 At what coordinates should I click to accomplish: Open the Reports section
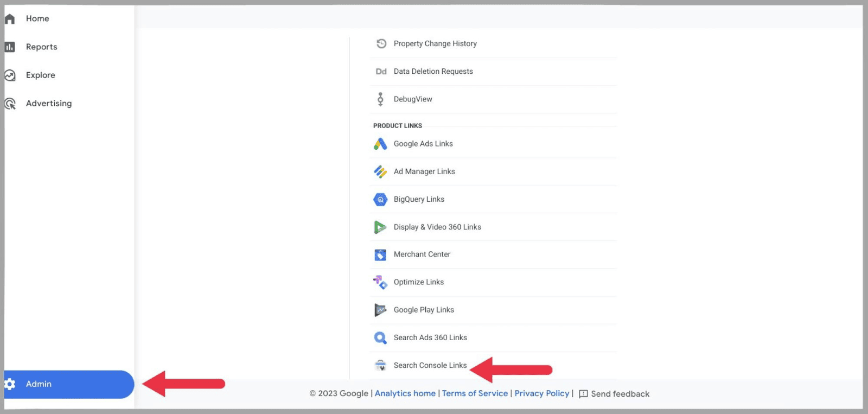pos(41,47)
